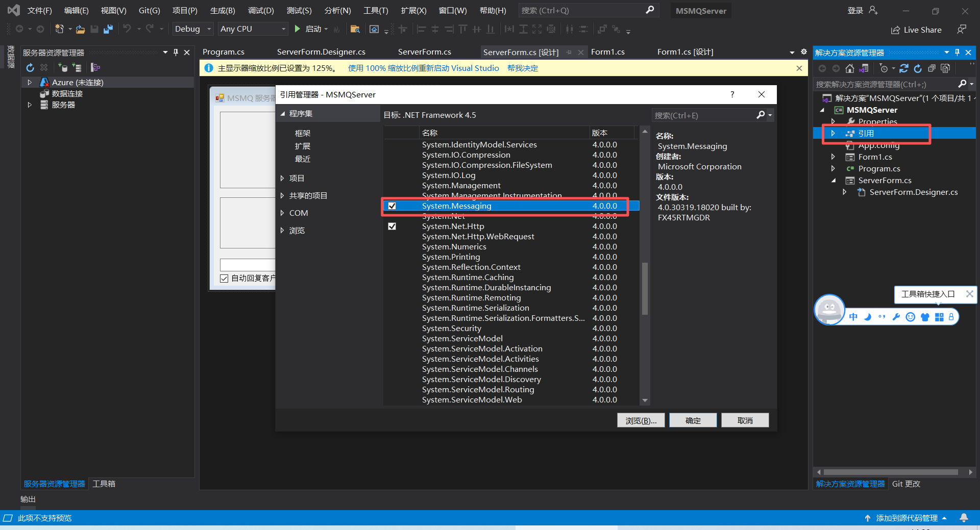
Task: Open the Debug configuration dropdown
Action: [192, 29]
